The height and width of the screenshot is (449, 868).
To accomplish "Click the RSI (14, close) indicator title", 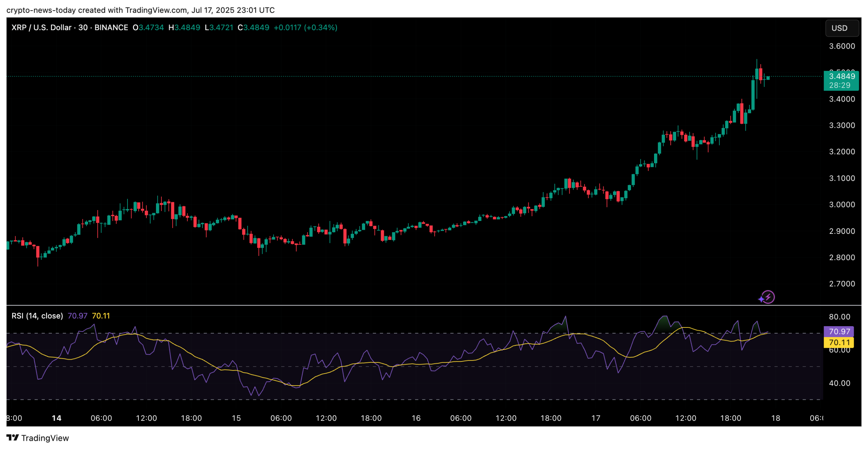I will (x=37, y=316).
